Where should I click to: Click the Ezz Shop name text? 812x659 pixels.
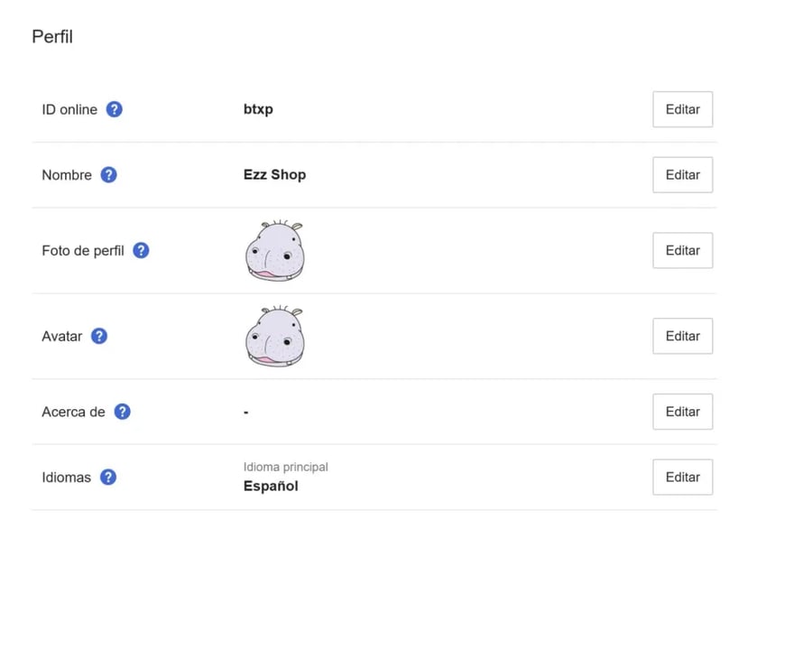click(274, 174)
